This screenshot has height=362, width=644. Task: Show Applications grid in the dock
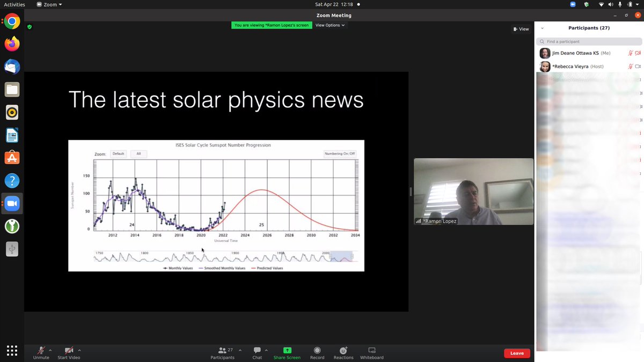12,350
